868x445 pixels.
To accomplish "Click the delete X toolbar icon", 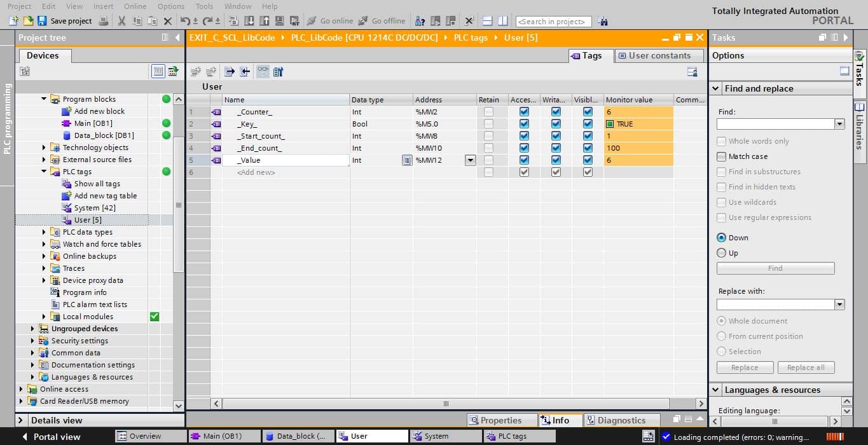I will 168,21.
